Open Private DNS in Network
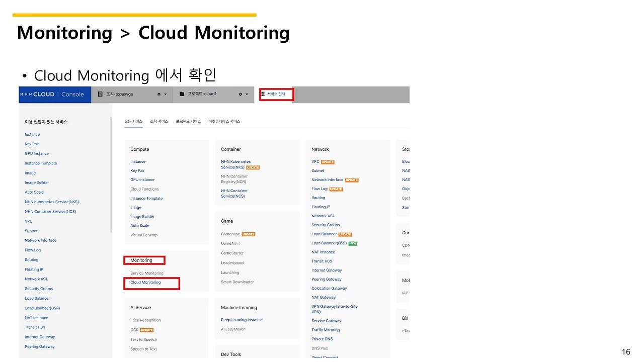 (x=322, y=339)
